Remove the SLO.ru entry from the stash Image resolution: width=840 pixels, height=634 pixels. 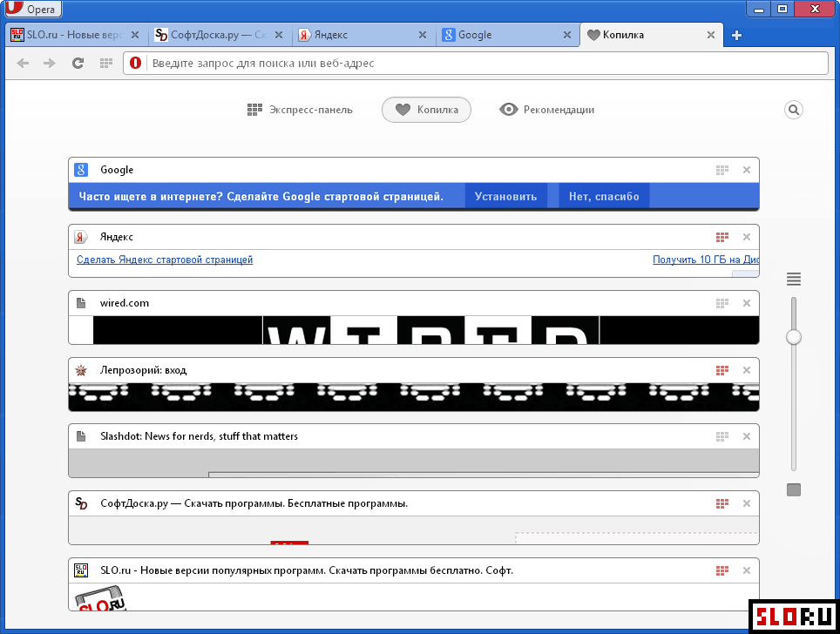point(747,570)
